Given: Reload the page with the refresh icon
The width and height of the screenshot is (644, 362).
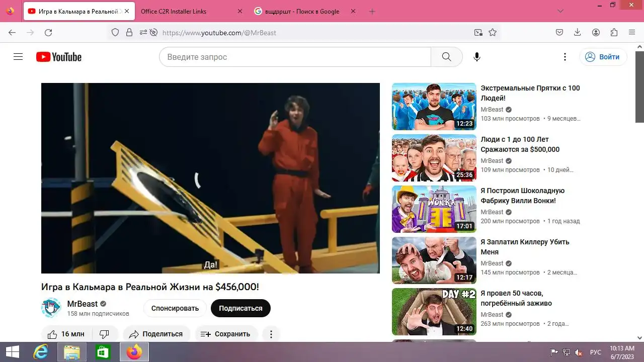Looking at the screenshot, I should tap(48, 32).
